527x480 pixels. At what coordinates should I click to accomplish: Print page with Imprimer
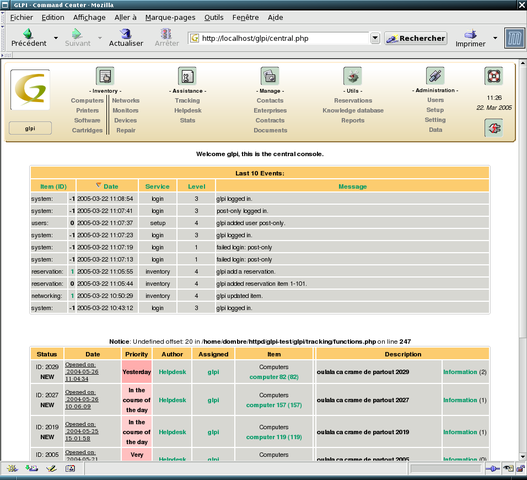tap(470, 38)
